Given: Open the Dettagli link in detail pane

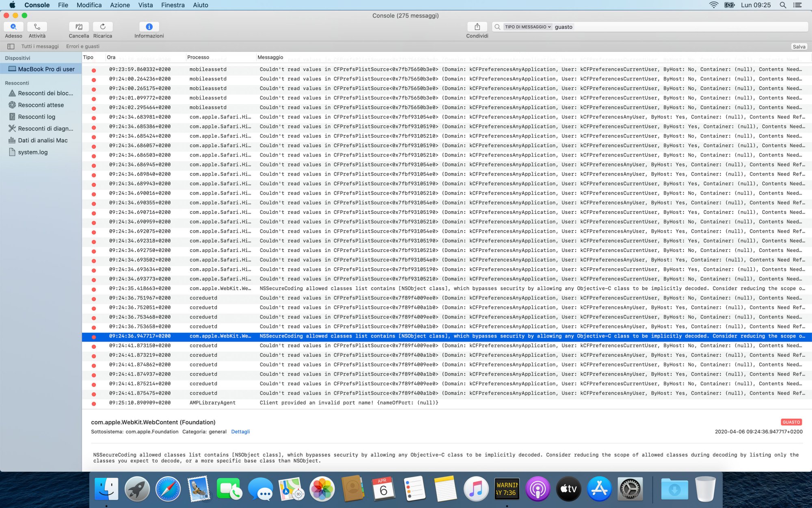Looking at the screenshot, I should point(240,432).
